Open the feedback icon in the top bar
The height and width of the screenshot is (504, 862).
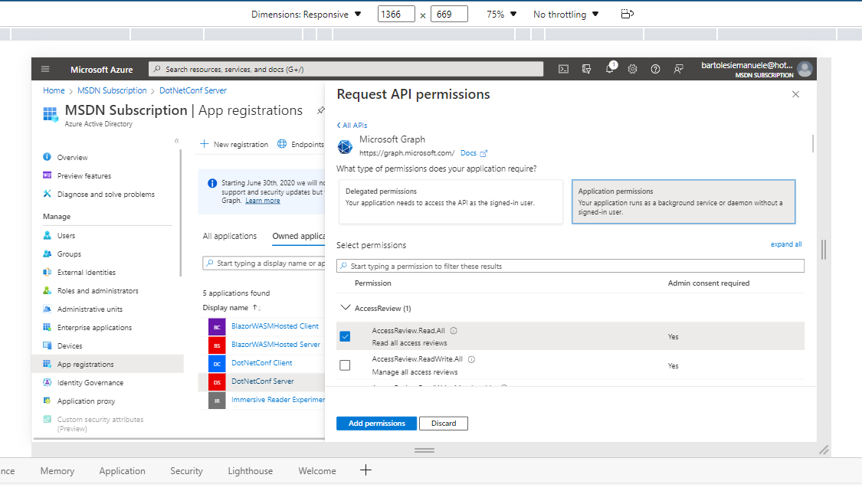click(x=679, y=69)
